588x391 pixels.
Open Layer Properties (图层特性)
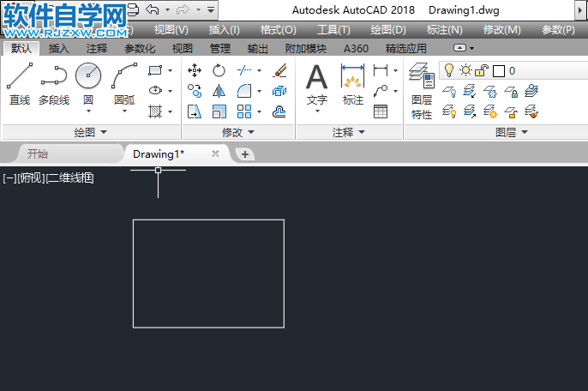[422, 91]
